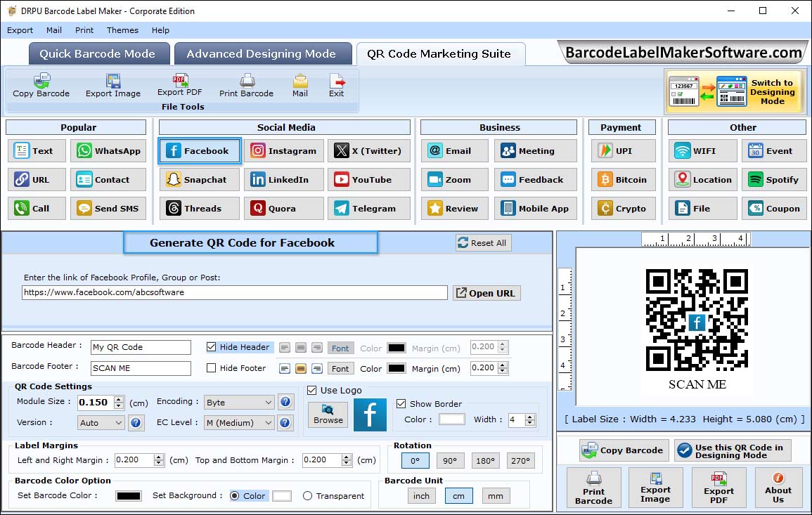812x515 pixels.
Task: Increase the border Width value
Action: click(530, 417)
